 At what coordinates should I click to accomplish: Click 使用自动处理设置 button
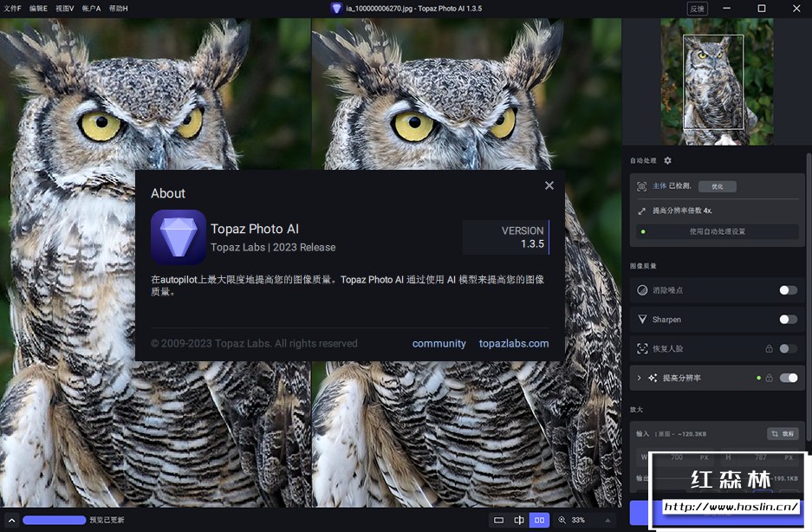(x=718, y=231)
